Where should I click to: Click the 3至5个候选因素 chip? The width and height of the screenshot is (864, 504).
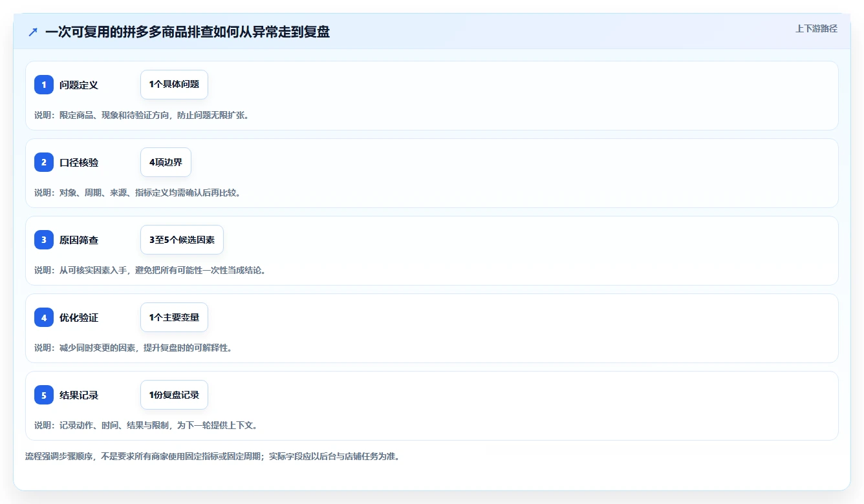click(x=182, y=240)
